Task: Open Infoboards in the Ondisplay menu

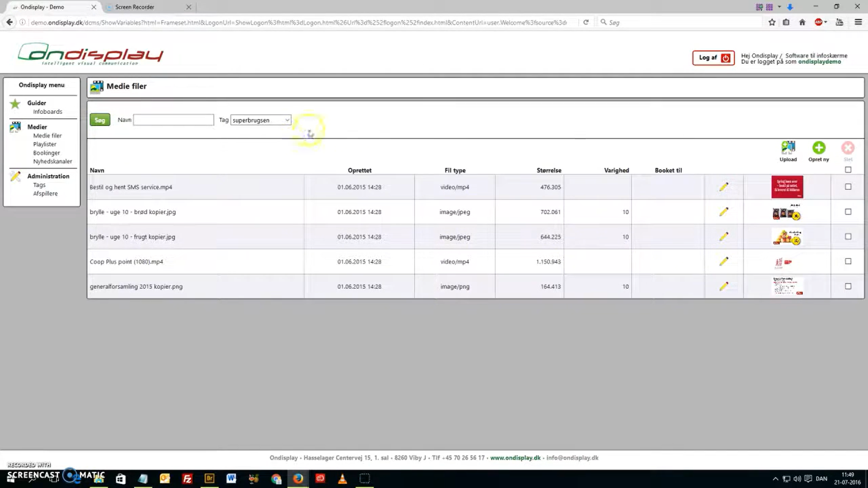Action: [47, 112]
